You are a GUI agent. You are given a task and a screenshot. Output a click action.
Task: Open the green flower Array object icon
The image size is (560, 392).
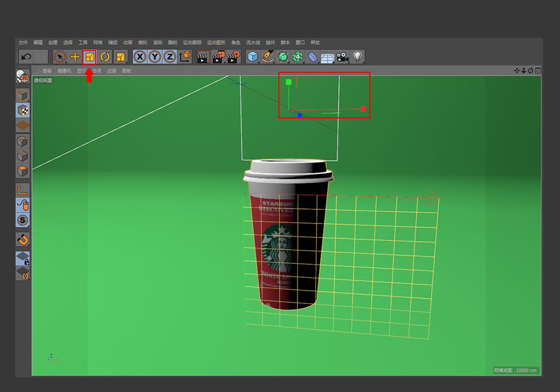[x=298, y=57]
